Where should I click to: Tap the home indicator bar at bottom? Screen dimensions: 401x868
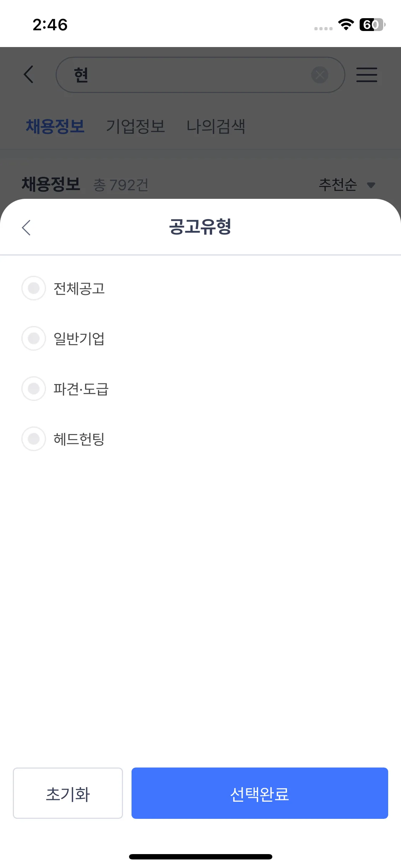200,857
